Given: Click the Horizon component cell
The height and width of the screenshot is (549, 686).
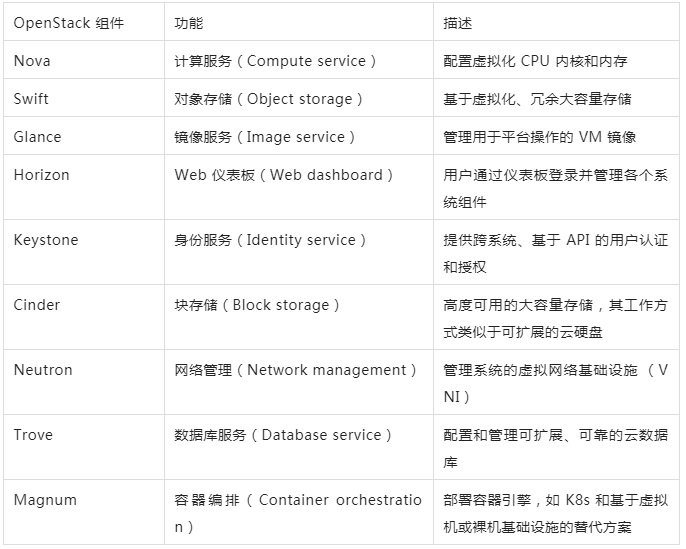Looking at the screenshot, I should tap(41, 175).
